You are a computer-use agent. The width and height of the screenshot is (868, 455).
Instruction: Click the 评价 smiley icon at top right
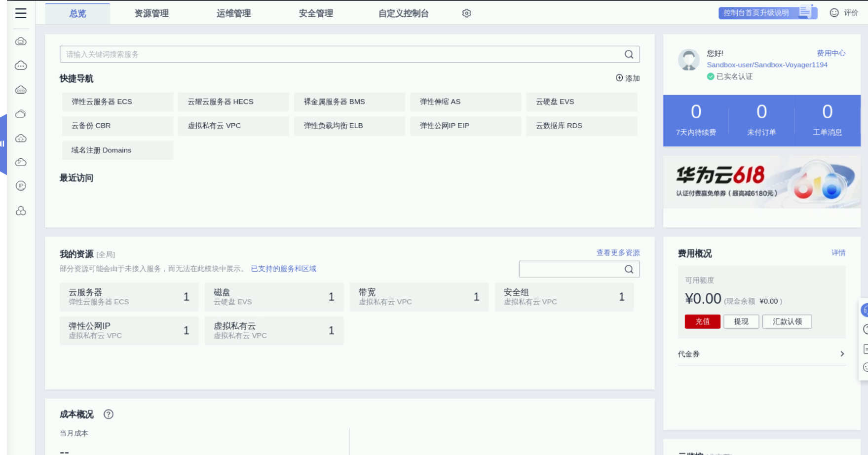[834, 13]
